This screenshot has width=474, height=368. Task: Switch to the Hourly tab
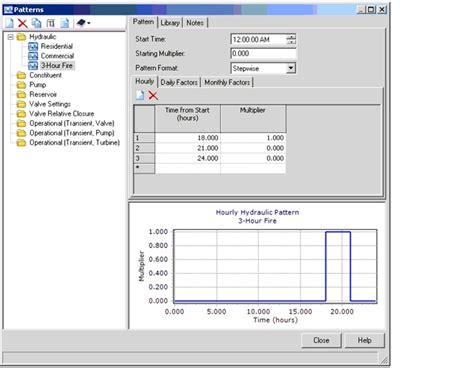145,81
